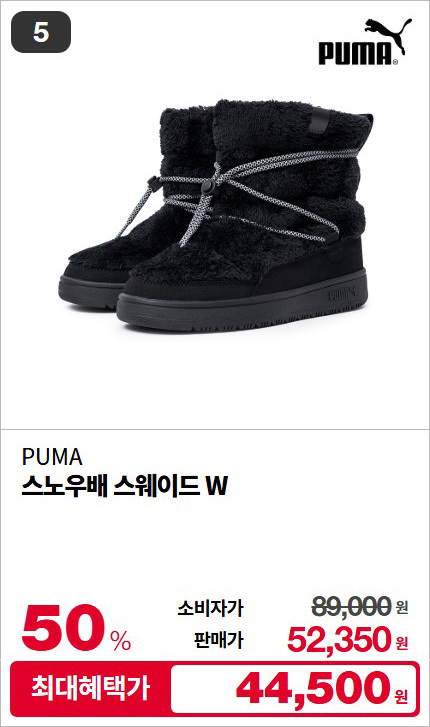Click the 50% discount rate label
Image resolution: width=430 pixels, height=727 pixels.
(x=77, y=628)
